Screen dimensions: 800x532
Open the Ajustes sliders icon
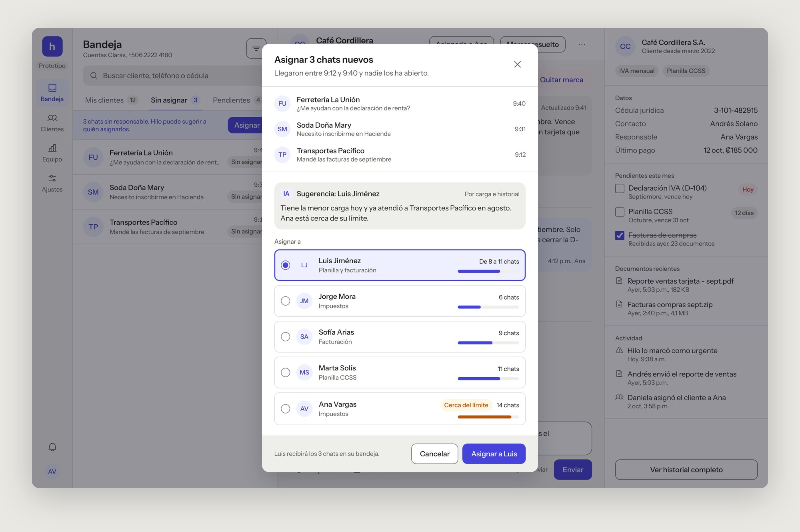point(52,178)
